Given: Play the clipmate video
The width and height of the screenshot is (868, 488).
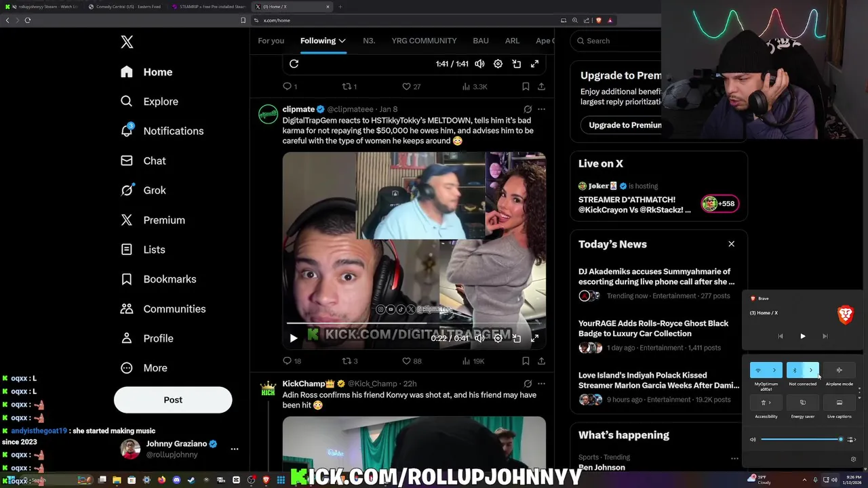Looking at the screenshot, I should 294,338.
